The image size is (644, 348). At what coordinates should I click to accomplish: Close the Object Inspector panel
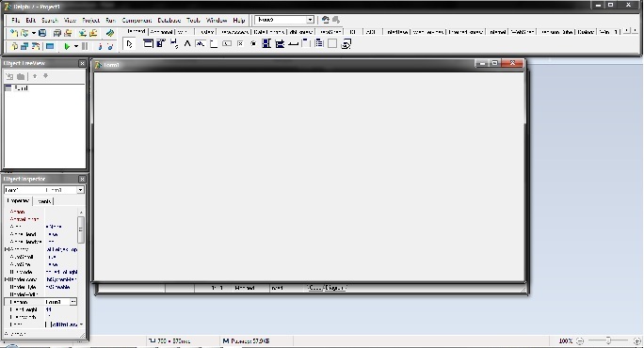(82, 179)
